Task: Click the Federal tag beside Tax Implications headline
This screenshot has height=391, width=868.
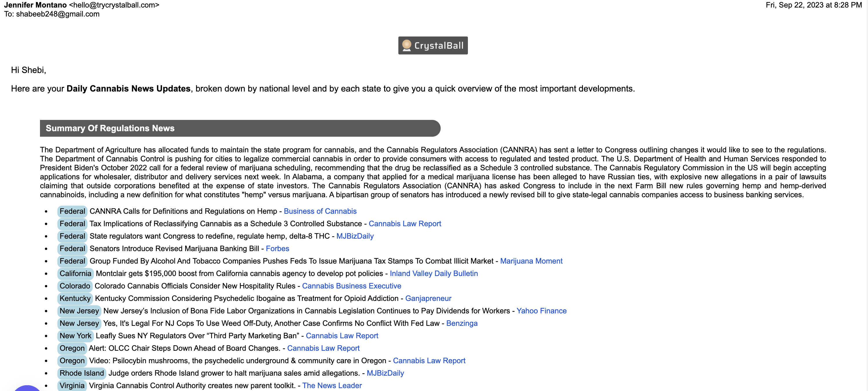Action: click(x=72, y=224)
